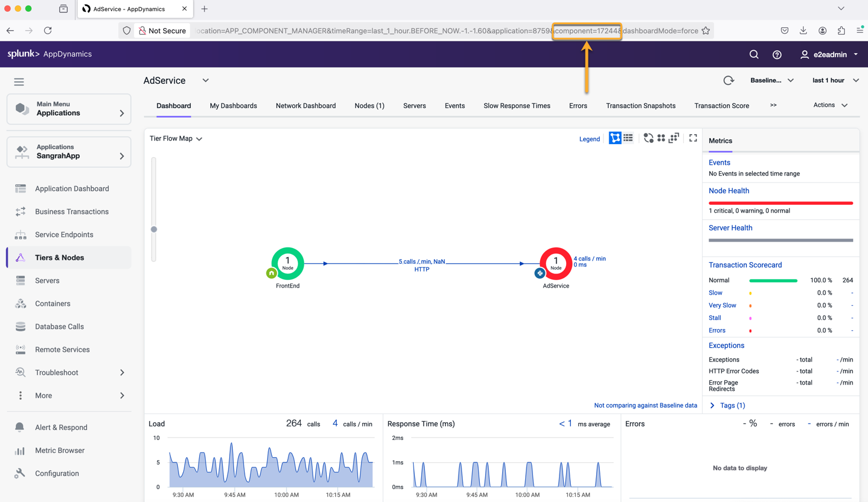Select the FrontEnd tier node circle

click(x=288, y=263)
